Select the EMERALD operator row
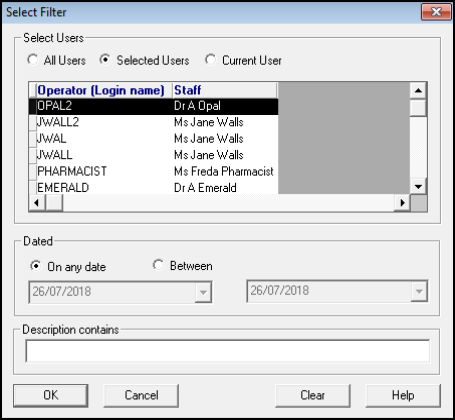Screen dimensions: 455x420 [153, 187]
